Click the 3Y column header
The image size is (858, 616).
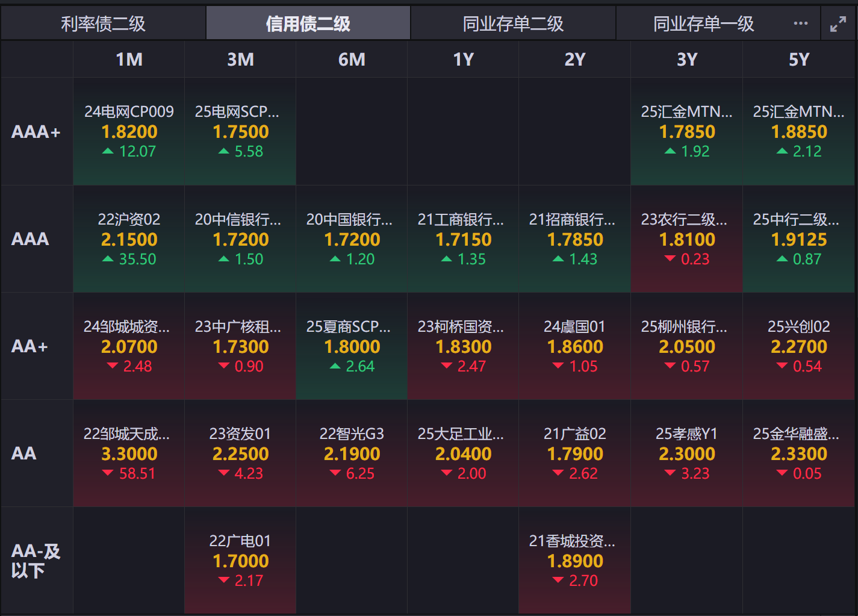tap(687, 60)
